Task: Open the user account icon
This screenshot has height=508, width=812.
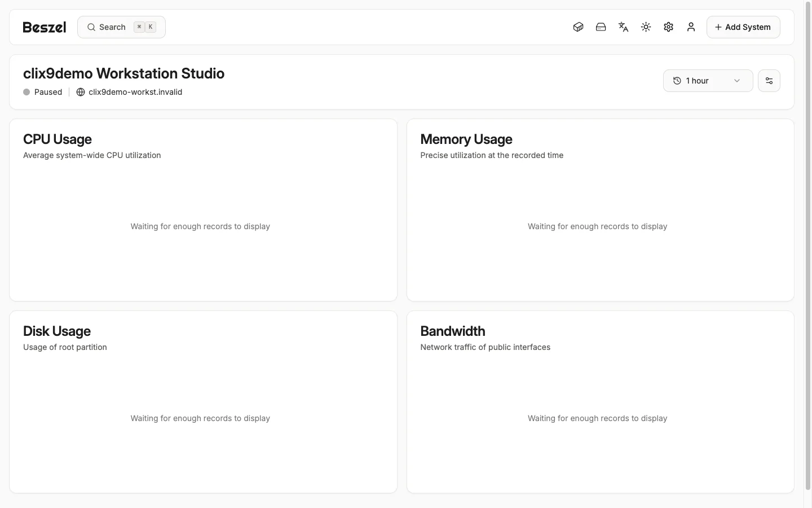Action: [691, 27]
